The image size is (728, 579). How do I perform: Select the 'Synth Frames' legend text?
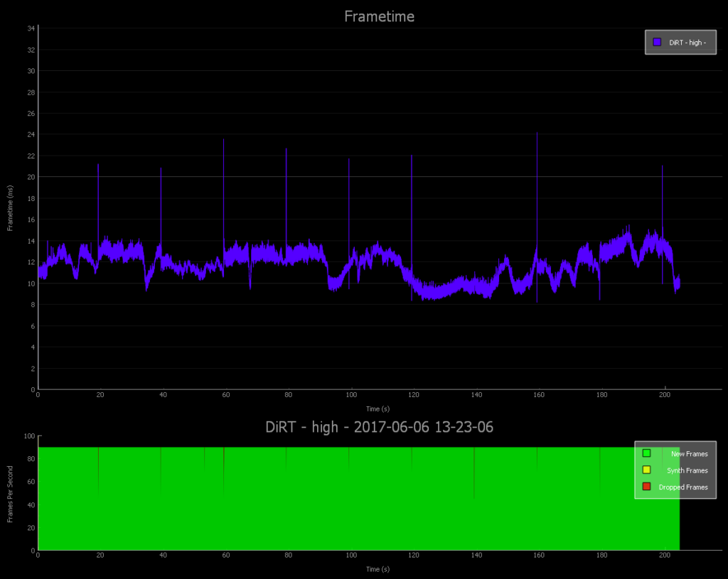687,470
